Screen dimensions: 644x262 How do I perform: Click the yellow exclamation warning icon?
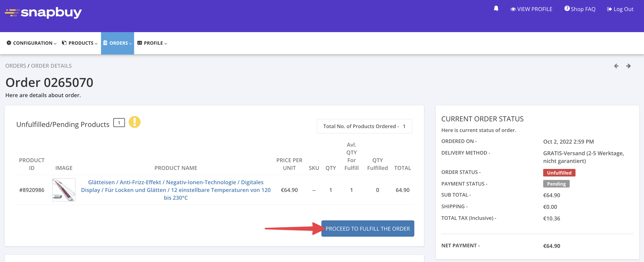(x=134, y=122)
